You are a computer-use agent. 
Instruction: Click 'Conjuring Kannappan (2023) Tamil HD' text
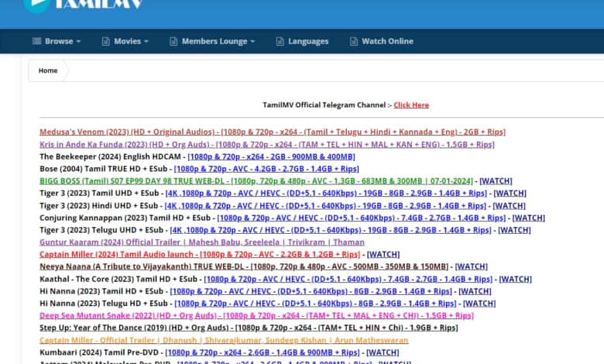pos(112,218)
